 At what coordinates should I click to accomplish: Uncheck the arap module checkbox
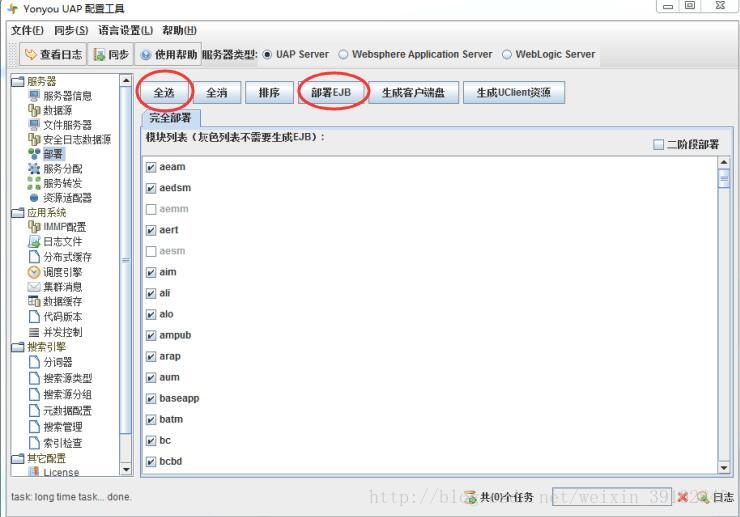(151, 357)
